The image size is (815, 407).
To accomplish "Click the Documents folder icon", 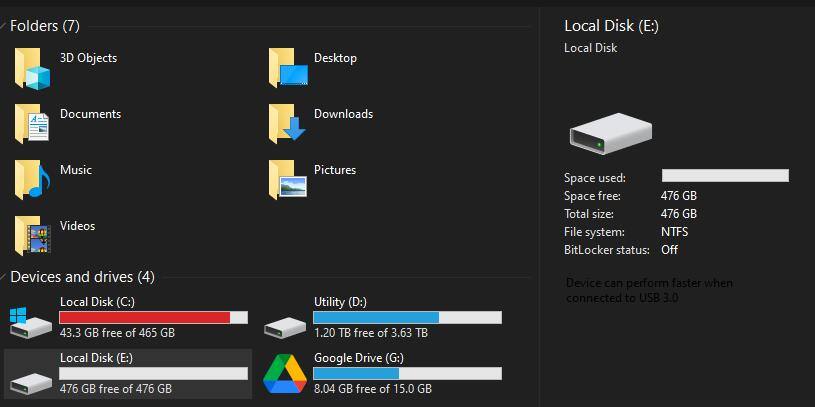I will click(x=32, y=124).
